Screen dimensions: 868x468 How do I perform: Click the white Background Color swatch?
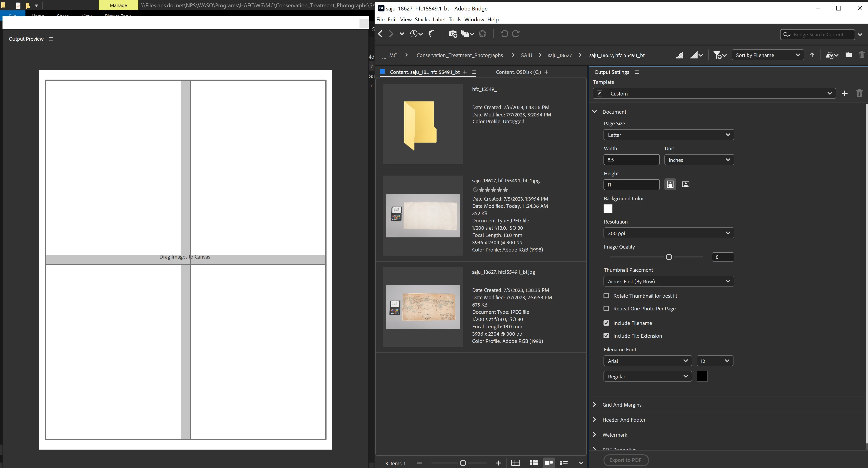tap(608, 209)
